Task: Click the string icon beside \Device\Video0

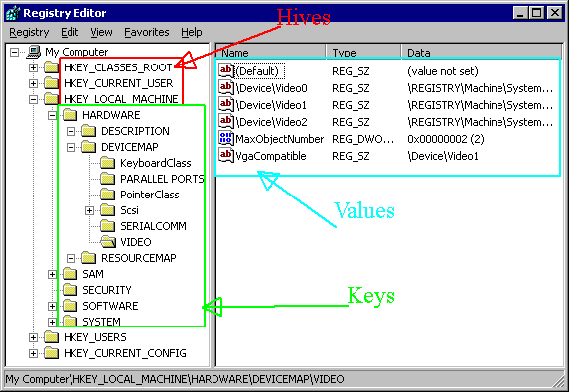Action: 226,87
